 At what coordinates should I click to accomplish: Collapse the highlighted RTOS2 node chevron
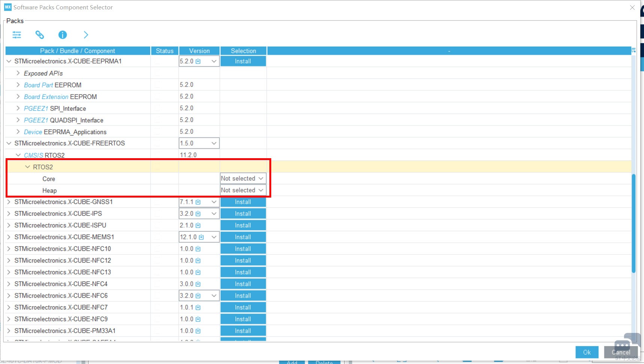pyautogui.click(x=27, y=167)
